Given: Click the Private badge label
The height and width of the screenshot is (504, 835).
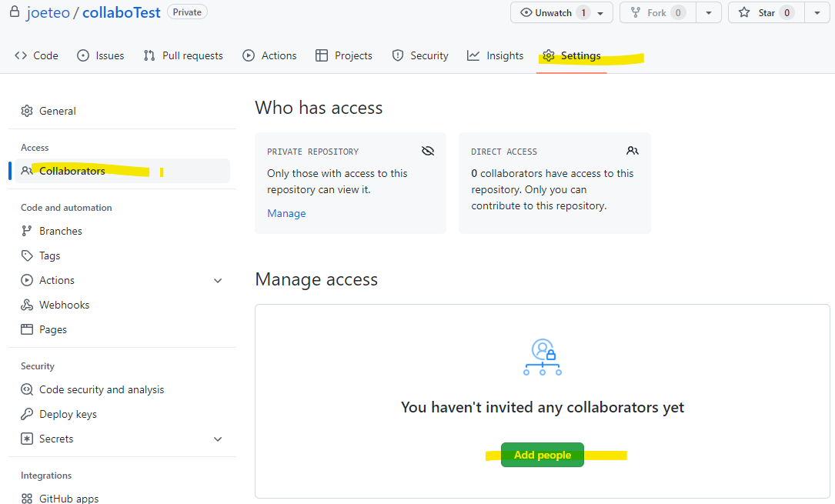Looking at the screenshot, I should tap(188, 12).
